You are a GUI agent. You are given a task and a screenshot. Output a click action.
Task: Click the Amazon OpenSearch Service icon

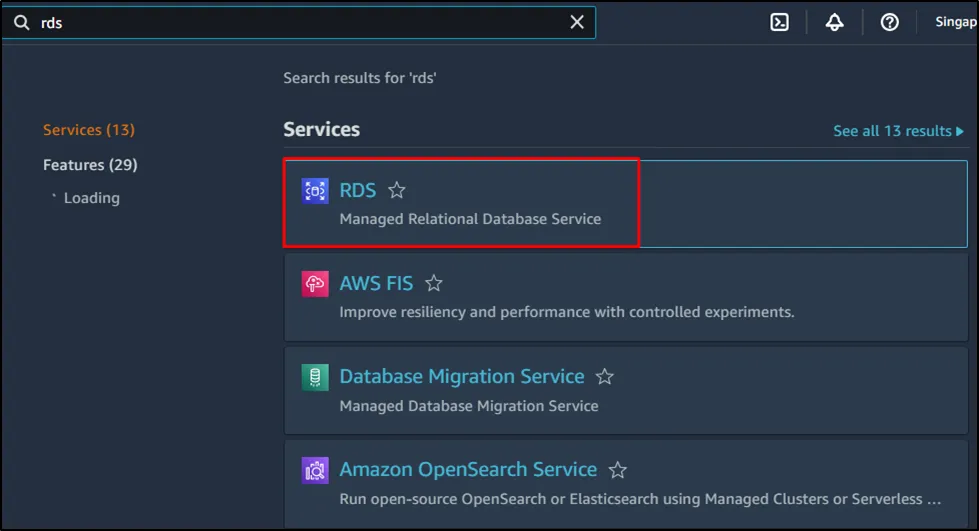pyautogui.click(x=315, y=470)
